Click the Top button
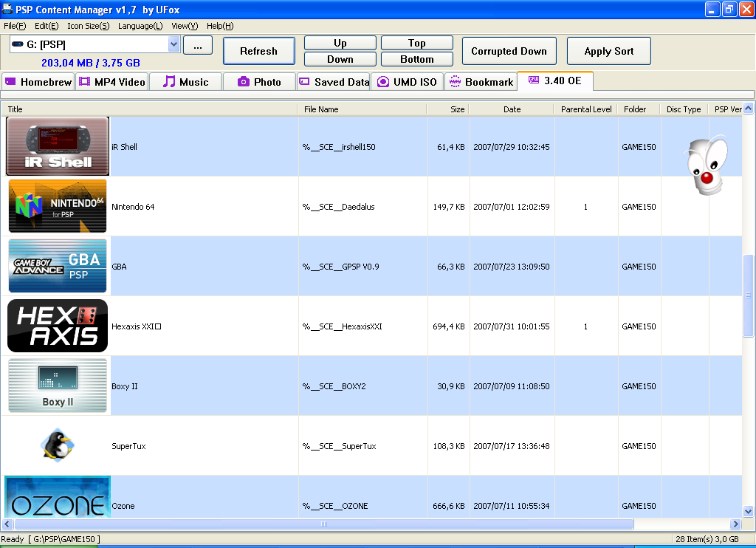 [416, 43]
